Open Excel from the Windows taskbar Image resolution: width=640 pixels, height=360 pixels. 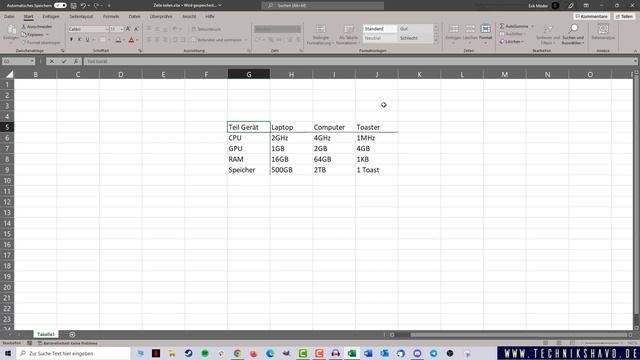352,353
